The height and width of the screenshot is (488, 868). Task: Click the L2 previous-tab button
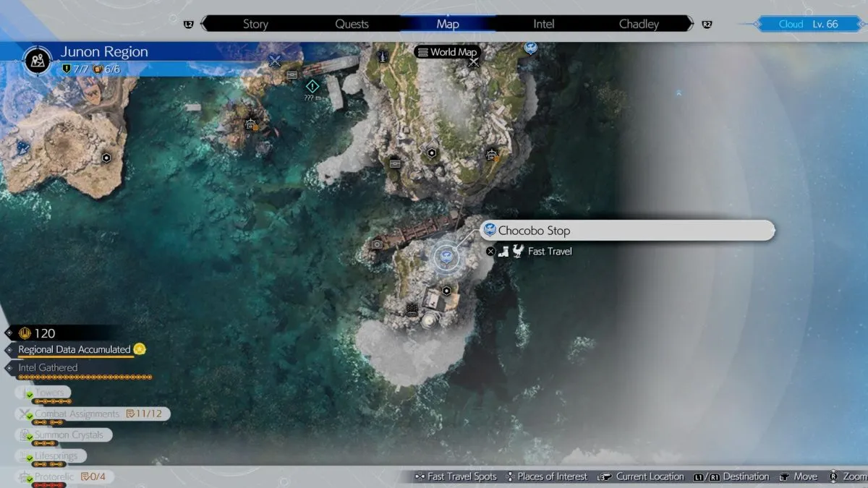coord(189,24)
